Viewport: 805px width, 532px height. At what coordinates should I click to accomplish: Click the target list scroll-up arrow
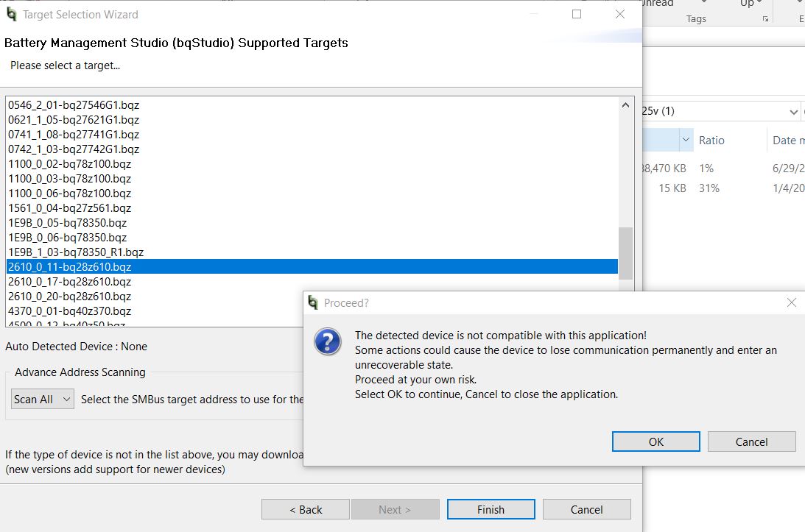(625, 105)
